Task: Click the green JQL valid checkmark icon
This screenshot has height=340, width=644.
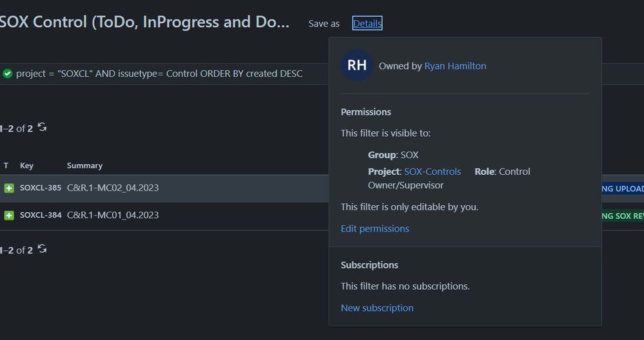Action: click(7, 74)
